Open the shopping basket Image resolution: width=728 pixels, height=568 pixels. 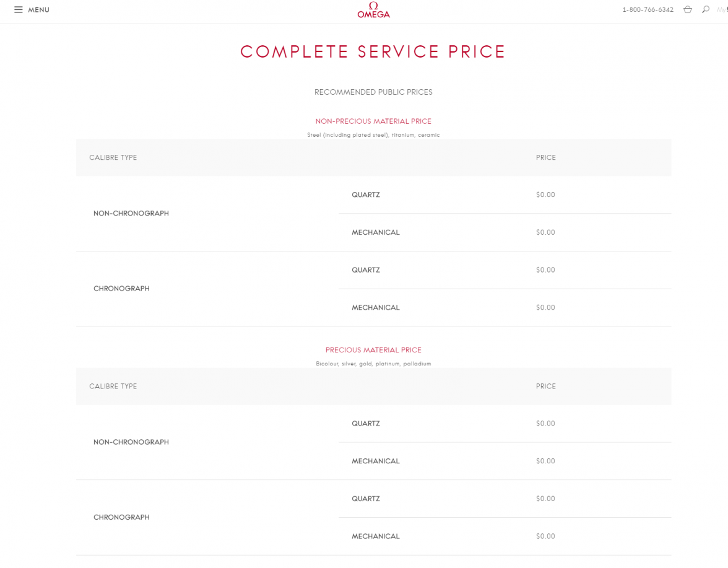(688, 9)
